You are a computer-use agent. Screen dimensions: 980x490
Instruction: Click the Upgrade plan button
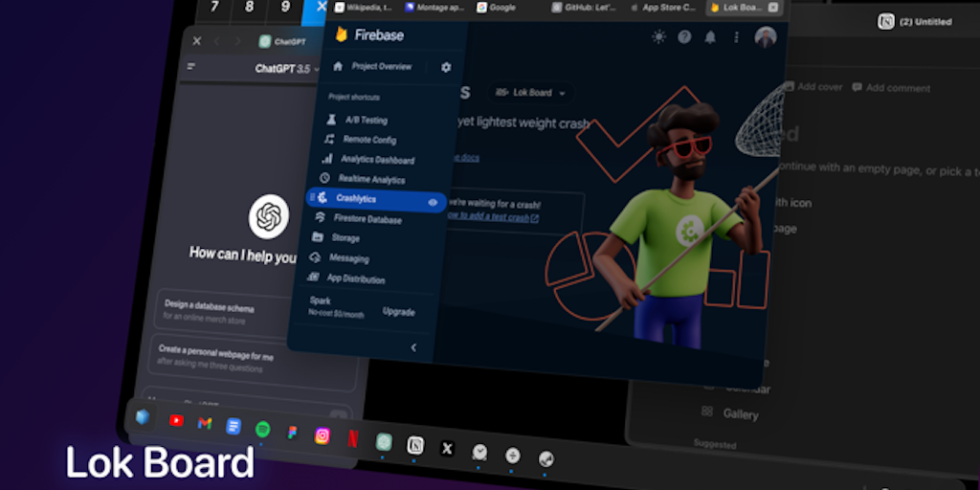[398, 312]
